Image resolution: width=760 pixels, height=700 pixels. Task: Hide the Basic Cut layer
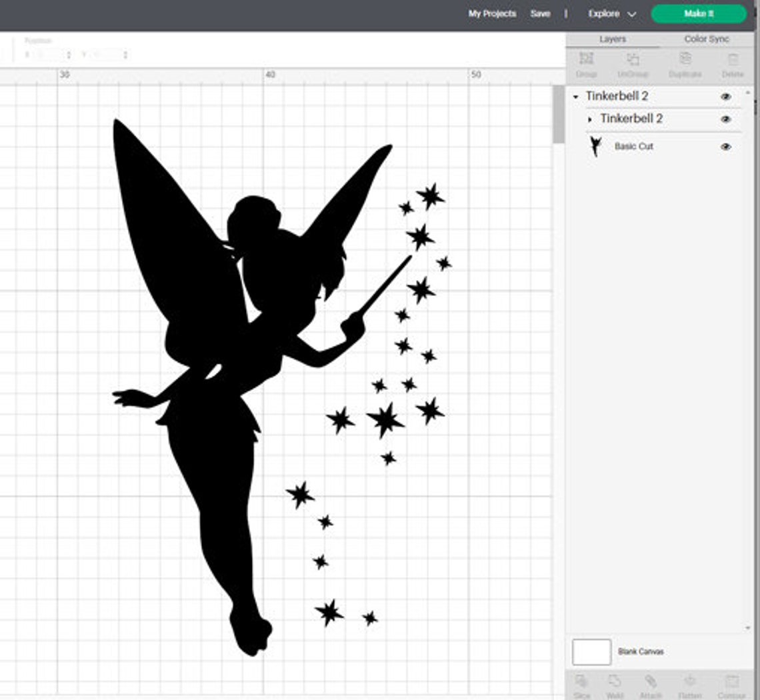[726, 146]
